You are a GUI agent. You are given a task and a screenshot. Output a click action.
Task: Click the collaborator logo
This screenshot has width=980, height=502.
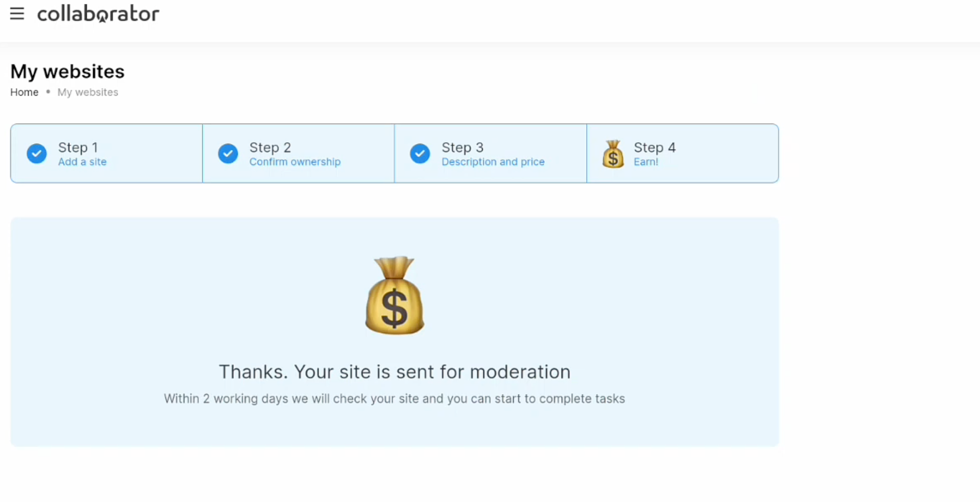point(98,13)
